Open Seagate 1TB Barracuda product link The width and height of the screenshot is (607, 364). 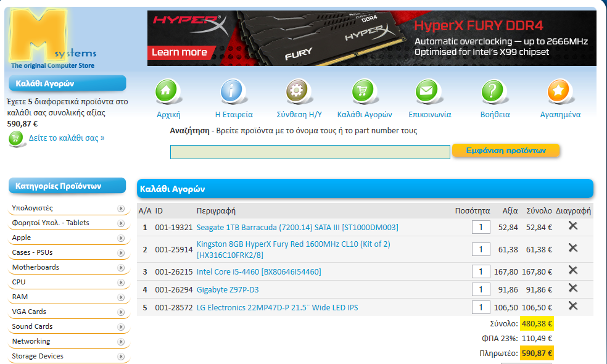[x=297, y=227]
